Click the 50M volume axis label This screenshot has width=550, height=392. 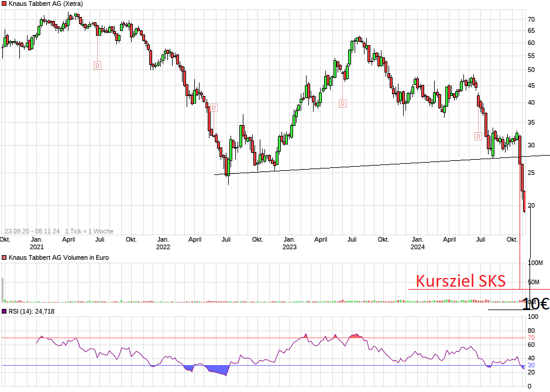(534, 282)
